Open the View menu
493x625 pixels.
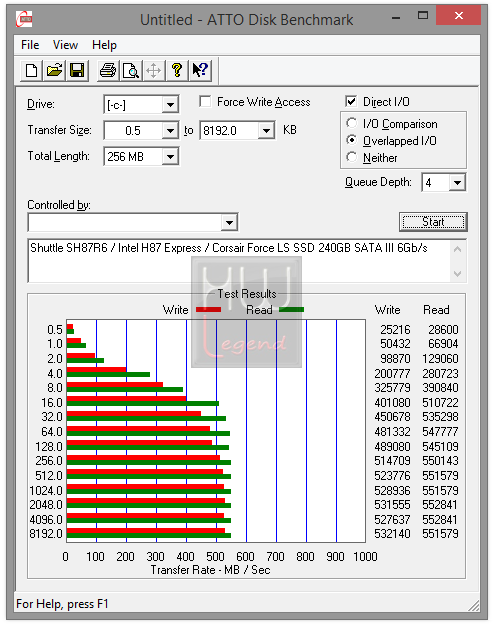coord(65,45)
